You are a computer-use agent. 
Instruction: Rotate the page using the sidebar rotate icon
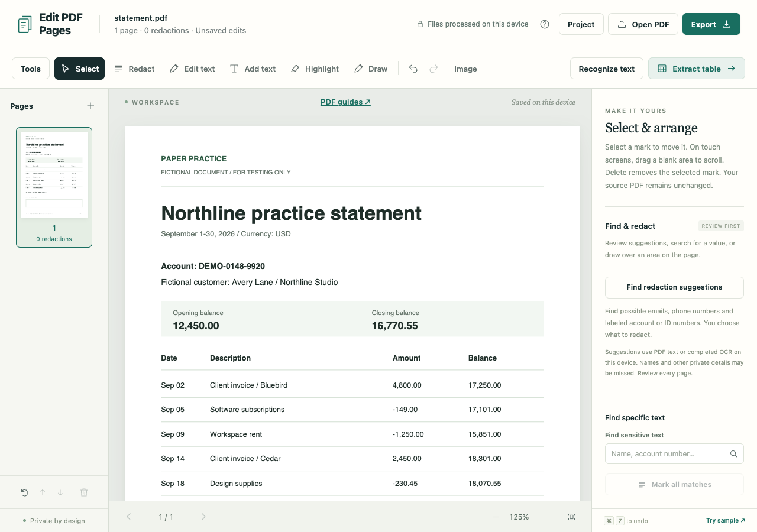click(x=24, y=492)
